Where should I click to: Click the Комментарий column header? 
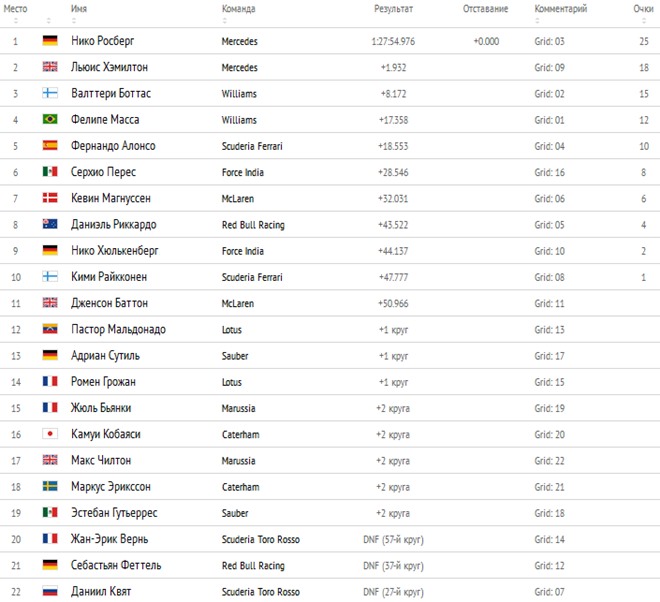pyautogui.click(x=561, y=9)
